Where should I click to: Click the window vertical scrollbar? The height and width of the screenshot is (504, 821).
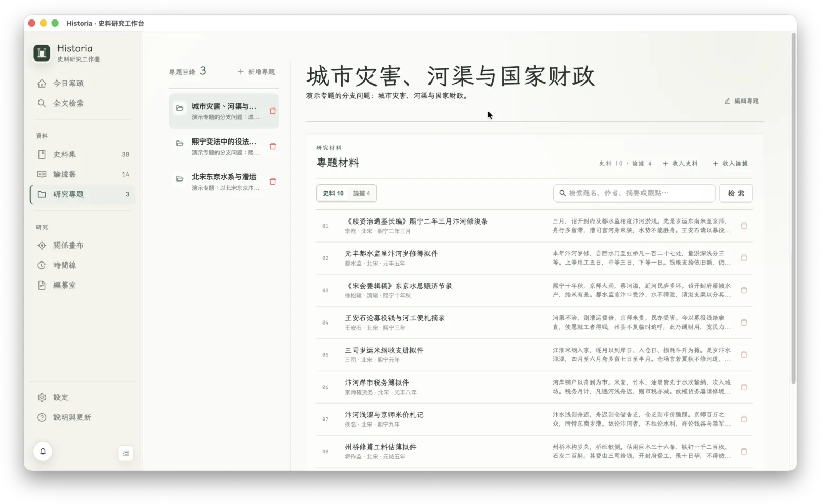[793, 208]
